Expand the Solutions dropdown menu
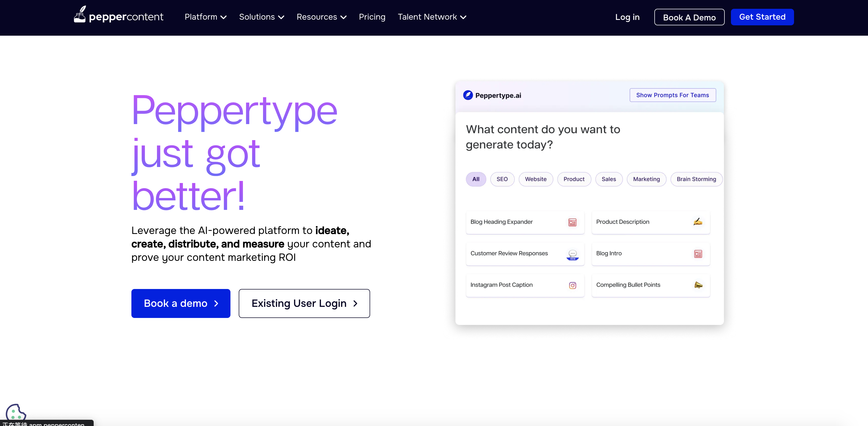This screenshot has width=868, height=426. click(261, 17)
